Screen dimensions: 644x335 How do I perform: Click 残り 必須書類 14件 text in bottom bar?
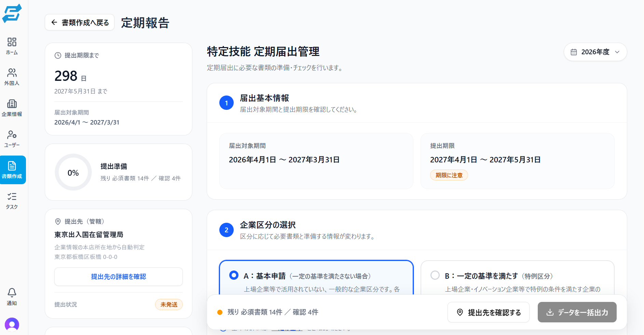coord(255,312)
